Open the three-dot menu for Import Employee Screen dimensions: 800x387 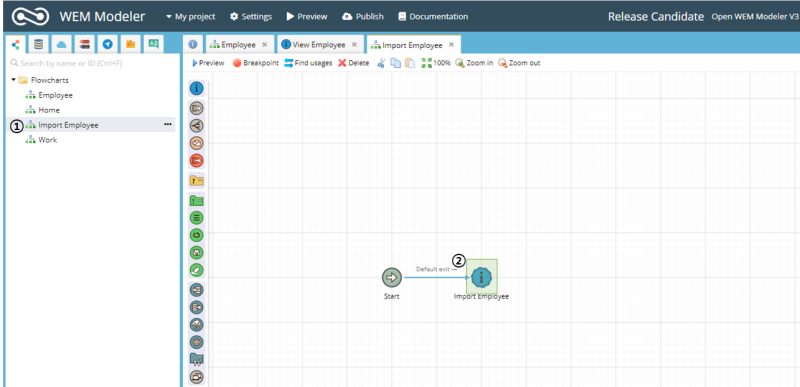click(x=168, y=124)
